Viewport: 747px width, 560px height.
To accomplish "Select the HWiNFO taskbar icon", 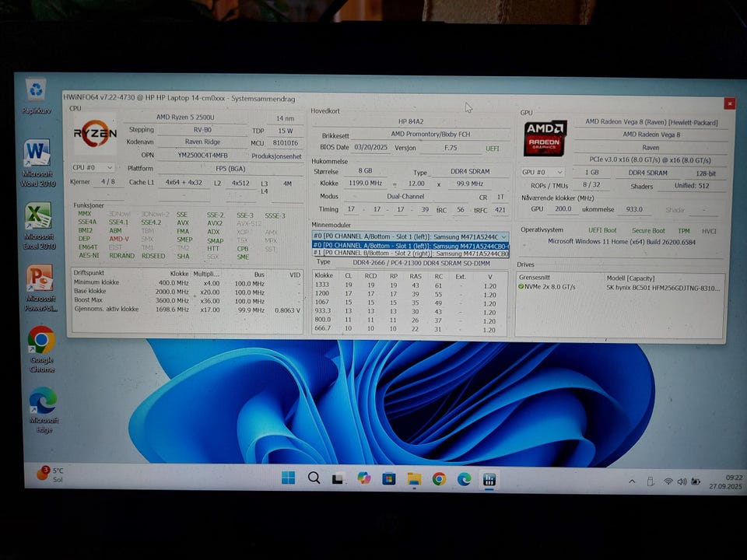I will [489, 480].
